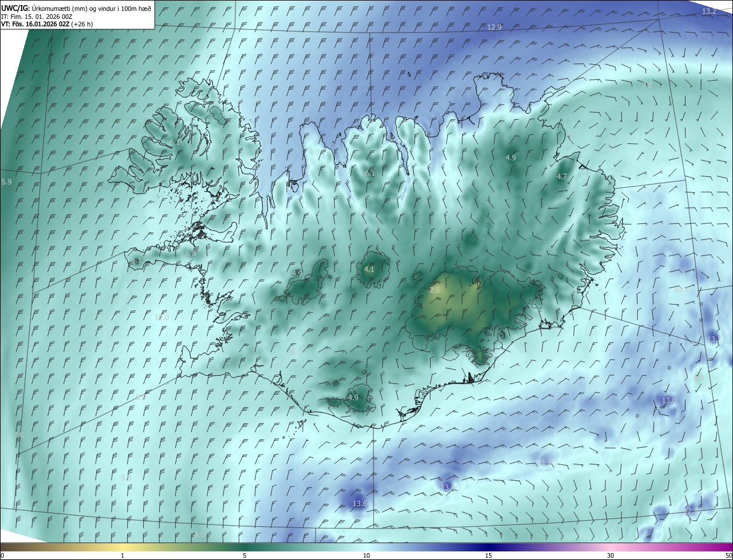Click the 4.7 value label

point(562,177)
